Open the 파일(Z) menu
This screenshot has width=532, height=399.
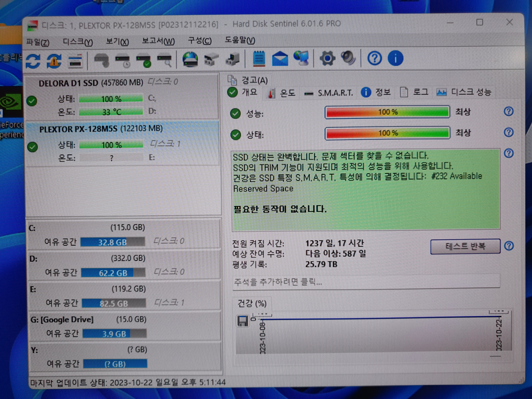38,42
